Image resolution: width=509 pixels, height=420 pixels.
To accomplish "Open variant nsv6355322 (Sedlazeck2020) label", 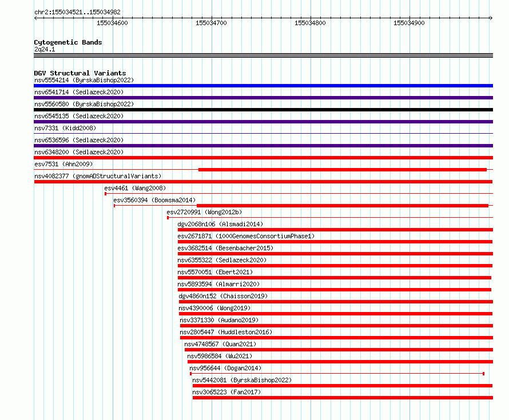I will coord(222,260).
